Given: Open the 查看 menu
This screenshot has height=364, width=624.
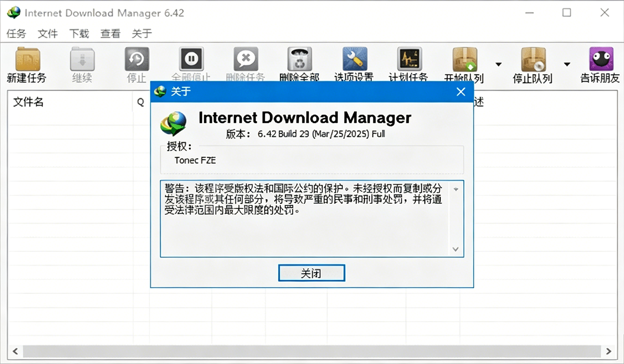Looking at the screenshot, I should point(110,34).
